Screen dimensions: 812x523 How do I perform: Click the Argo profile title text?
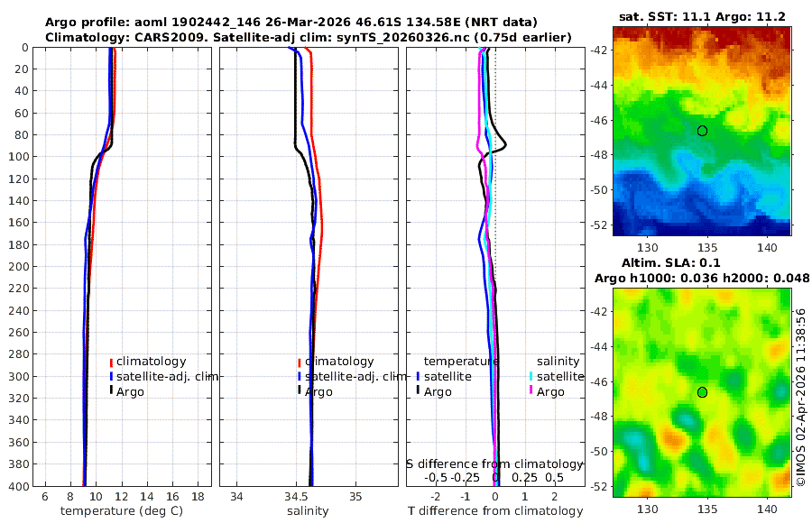pos(291,23)
